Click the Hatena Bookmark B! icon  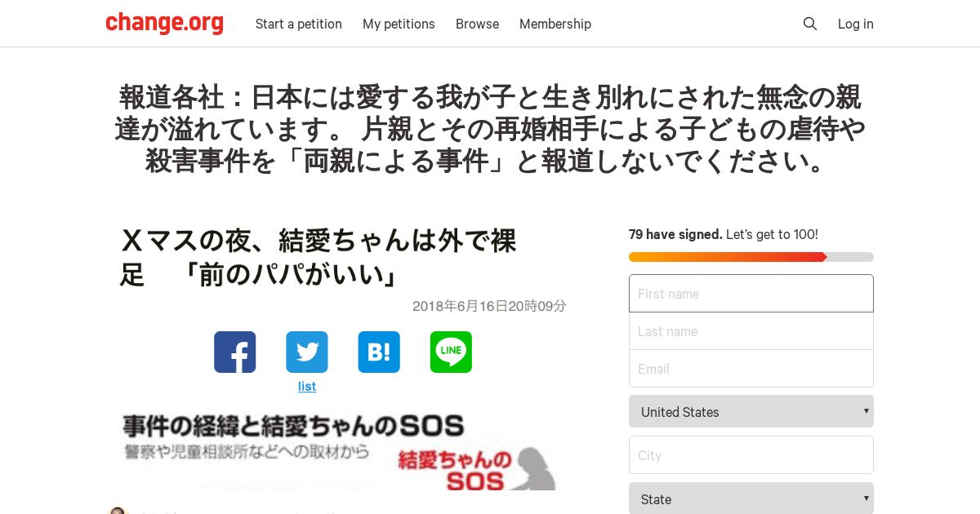point(379,352)
